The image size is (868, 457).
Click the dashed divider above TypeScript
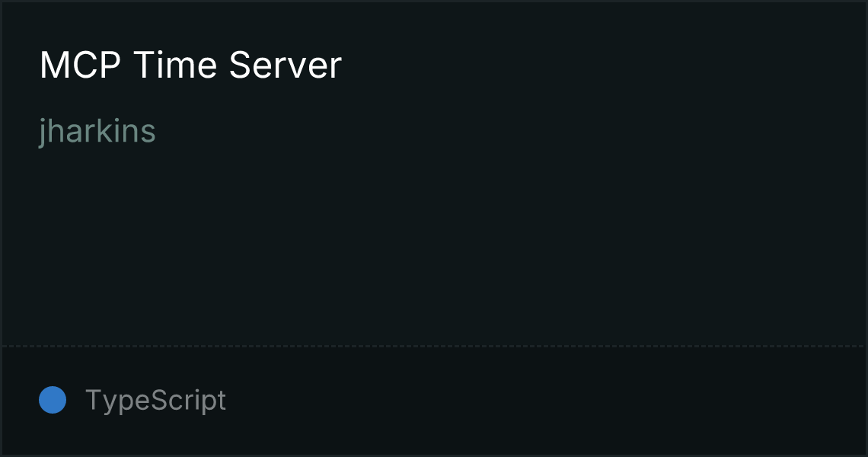[x=434, y=347]
